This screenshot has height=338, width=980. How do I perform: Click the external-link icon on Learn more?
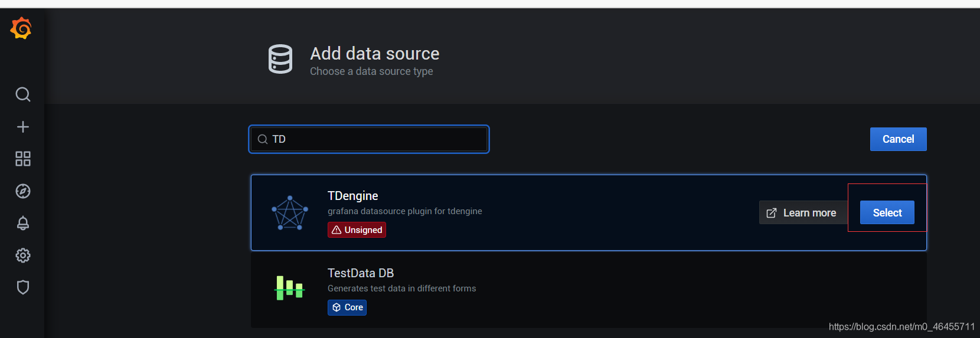pos(772,213)
